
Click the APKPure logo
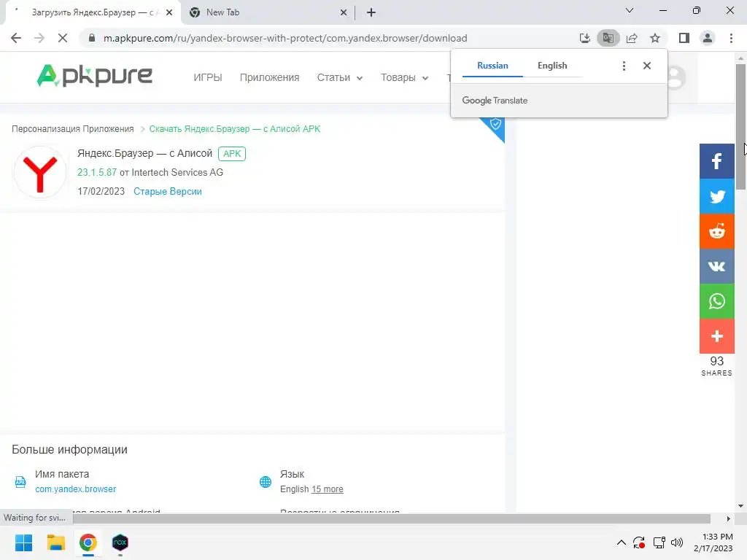94,76
